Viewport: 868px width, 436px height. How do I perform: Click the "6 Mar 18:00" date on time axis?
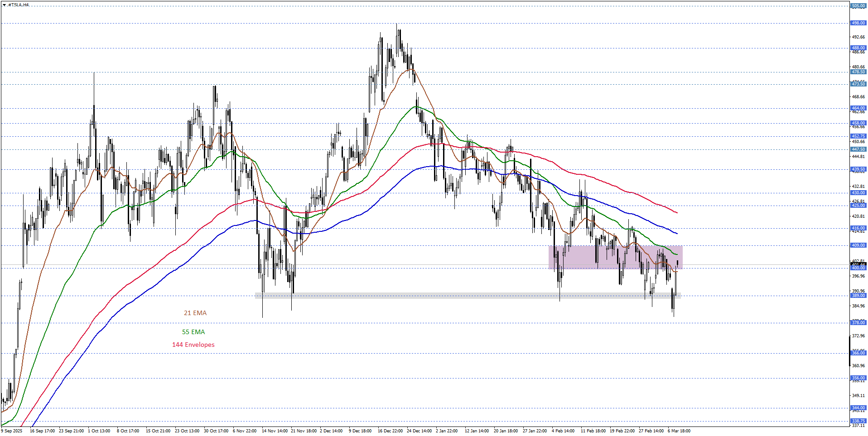pyautogui.click(x=679, y=431)
